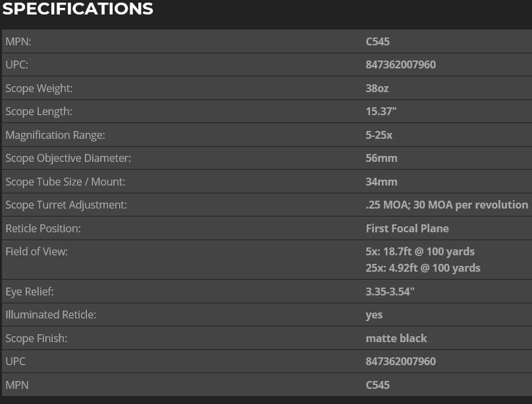The height and width of the screenshot is (404, 532).
Task: Click the 5x: 18.7ft field of view line
Action: pyautogui.click(x=420, y=251)
